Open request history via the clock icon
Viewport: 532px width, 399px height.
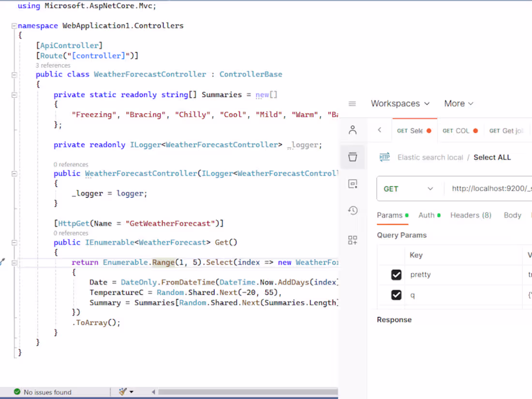352,211
